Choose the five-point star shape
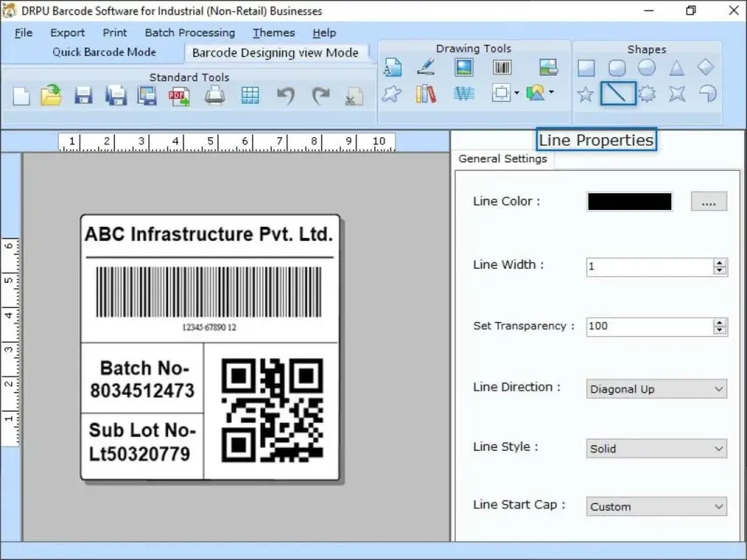747x560 pixels. click(585, 93)
